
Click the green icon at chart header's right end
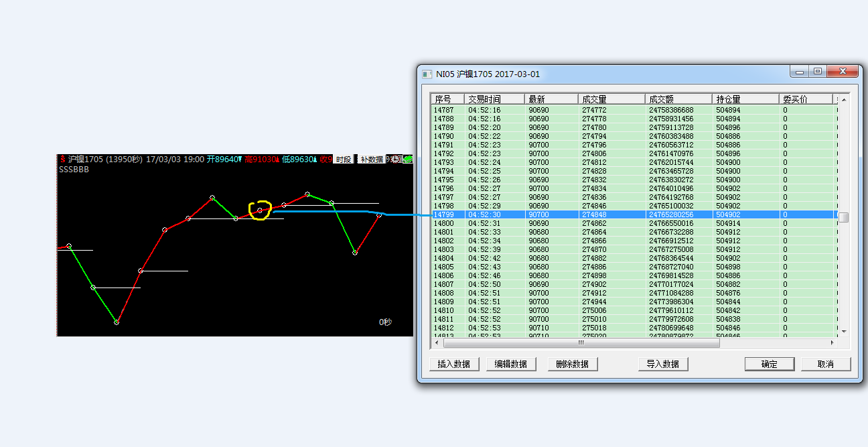point(408,159)
